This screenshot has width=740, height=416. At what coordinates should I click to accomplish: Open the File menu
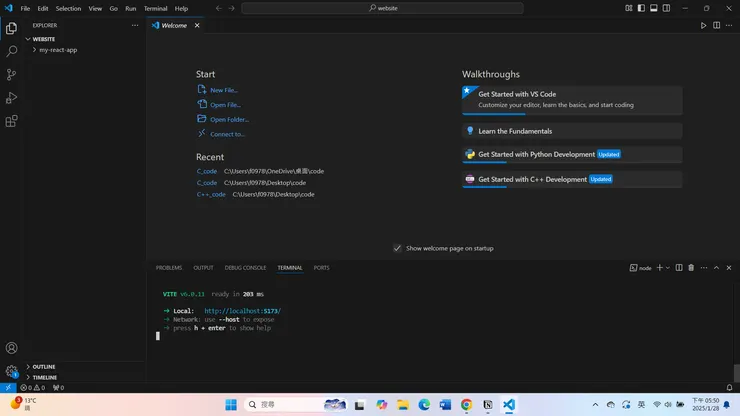click(25, 8)
